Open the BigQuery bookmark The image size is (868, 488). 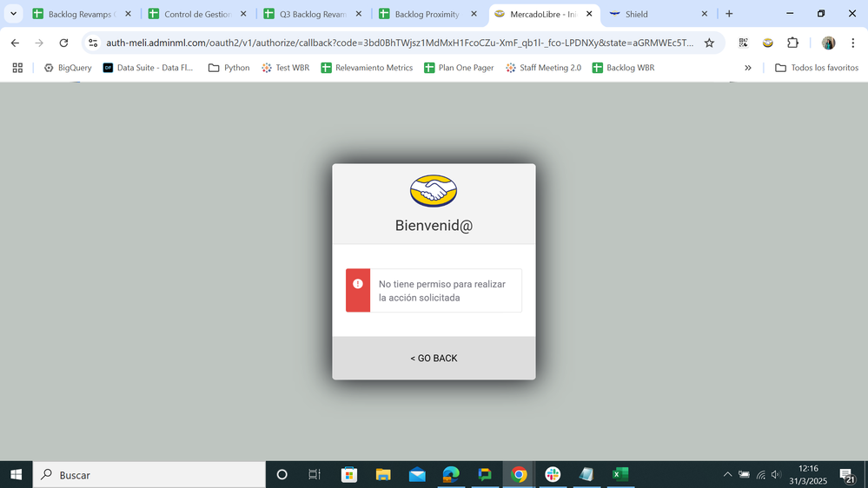(68, 68)
